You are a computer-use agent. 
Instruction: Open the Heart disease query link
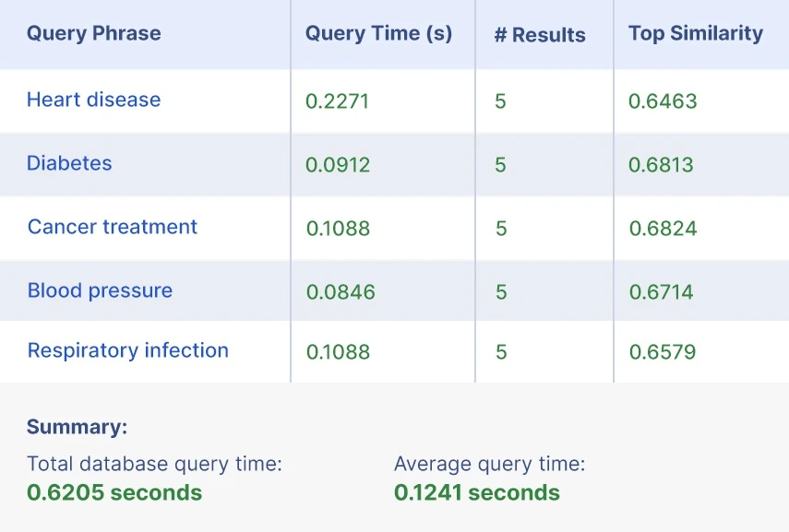click(93, 100)
